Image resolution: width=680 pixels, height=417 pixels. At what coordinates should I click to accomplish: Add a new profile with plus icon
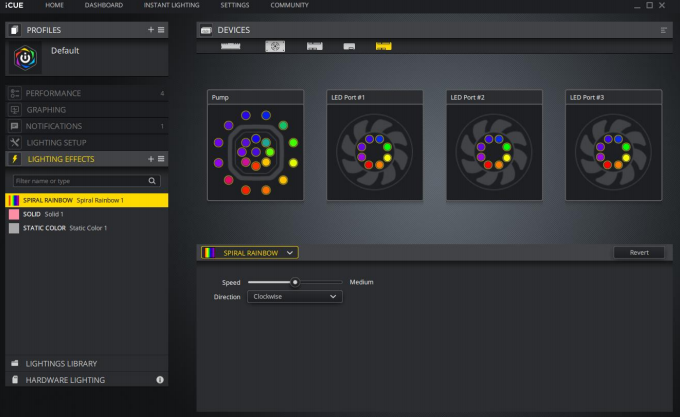click(150, 29)
